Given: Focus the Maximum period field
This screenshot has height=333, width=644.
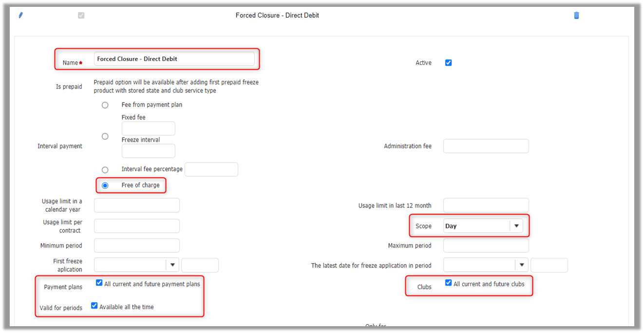Looking at the screenshot, I should point(486,245).
